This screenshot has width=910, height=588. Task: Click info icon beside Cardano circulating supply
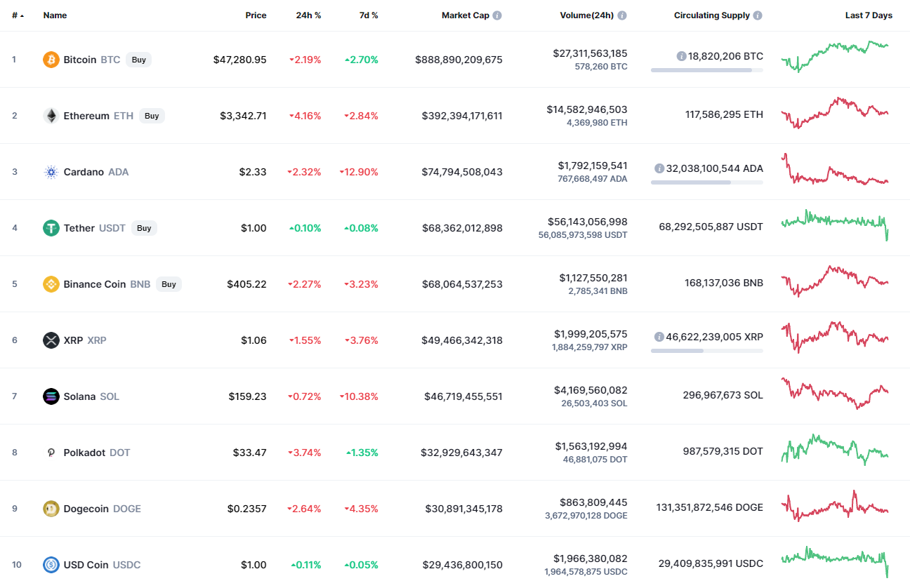[x=659, y=168]
